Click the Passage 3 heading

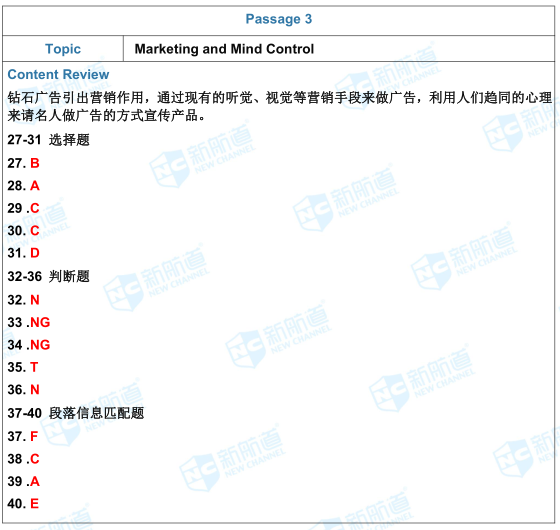[279, 19]
